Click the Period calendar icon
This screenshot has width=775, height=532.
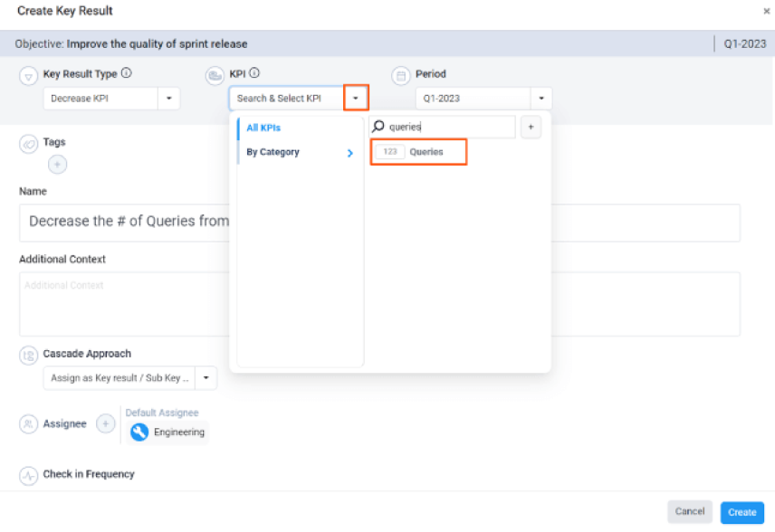[x=401, y=76]
